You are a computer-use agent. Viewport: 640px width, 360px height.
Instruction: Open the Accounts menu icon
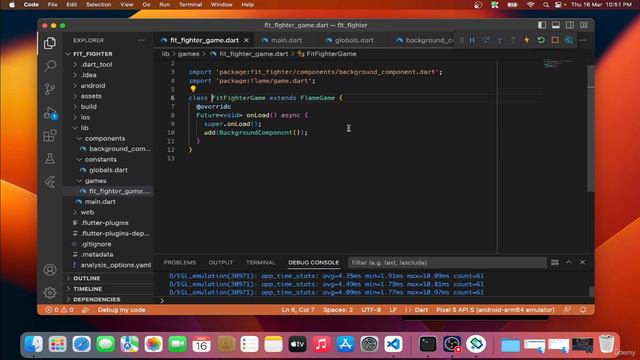[50, 270]
